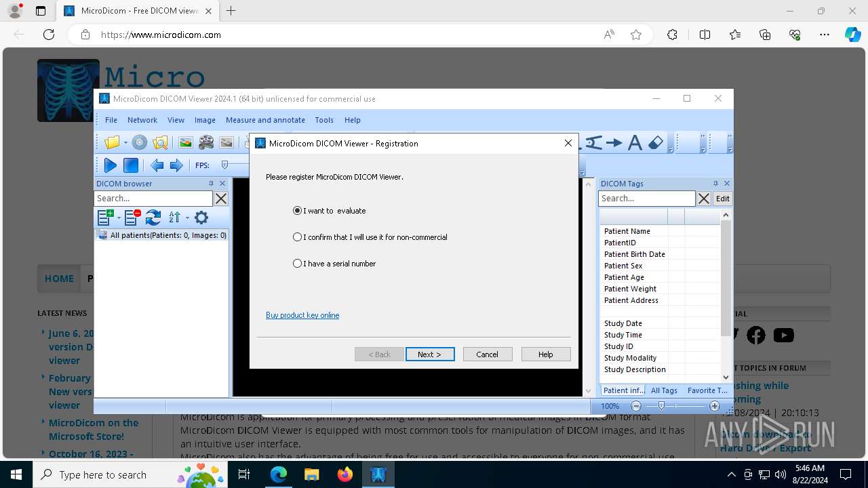Viewport: 868px width, 488px height.
Task: Switch to the Patient info tab
Action: 624,390
